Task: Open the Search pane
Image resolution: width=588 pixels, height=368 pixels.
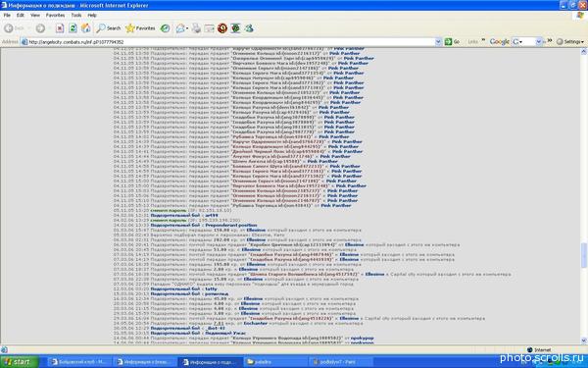Action: (x=109, y=28)
